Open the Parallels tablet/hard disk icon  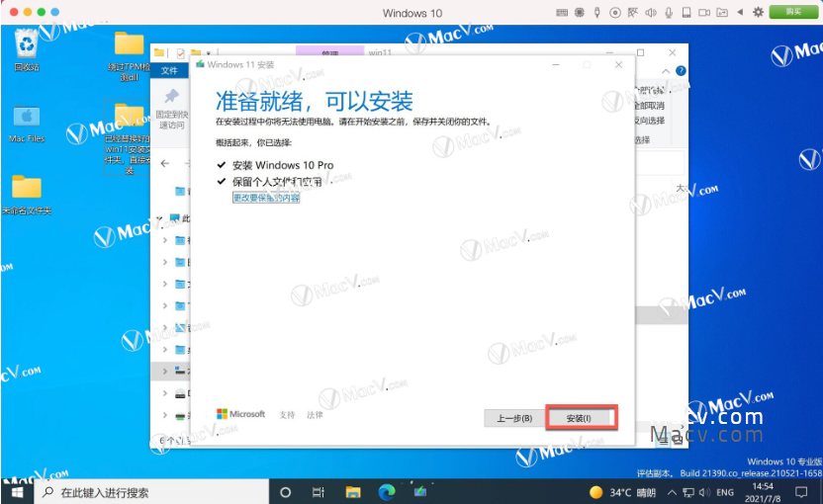pos(686,12)
